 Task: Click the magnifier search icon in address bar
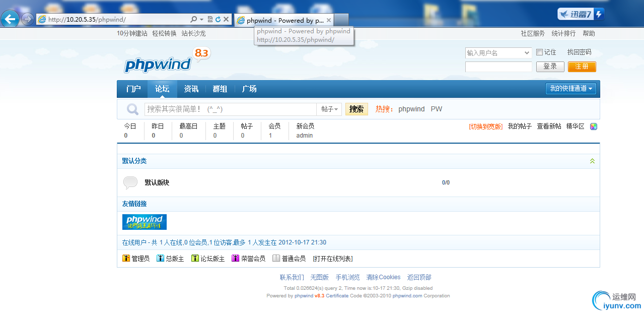194,20
